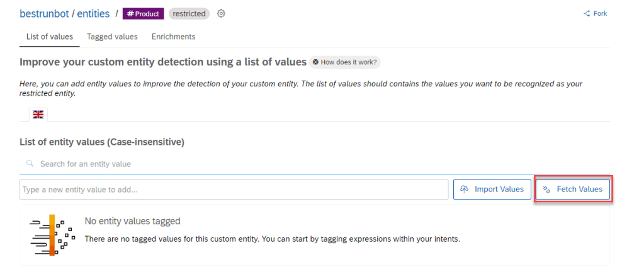This screenshot has height=272, width=644.
Task: Click the new entity value input box
Action: [233, 190]
